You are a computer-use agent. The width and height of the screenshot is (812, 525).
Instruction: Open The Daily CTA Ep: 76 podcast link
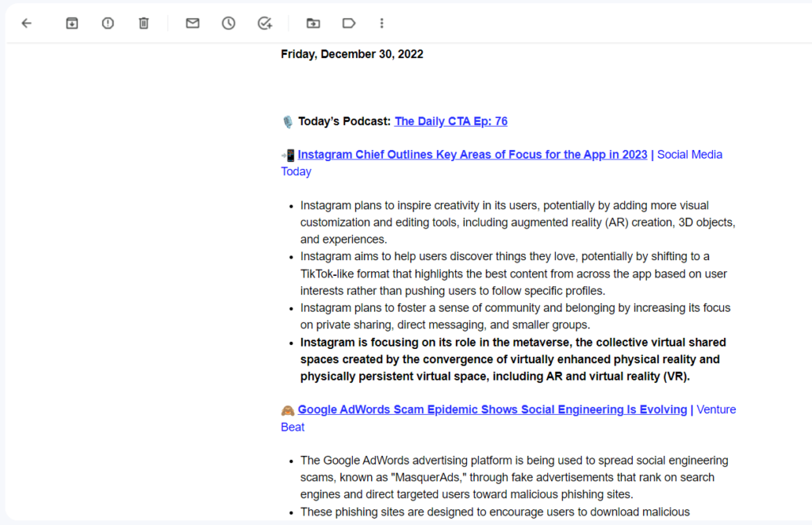[x=451, y=121]
